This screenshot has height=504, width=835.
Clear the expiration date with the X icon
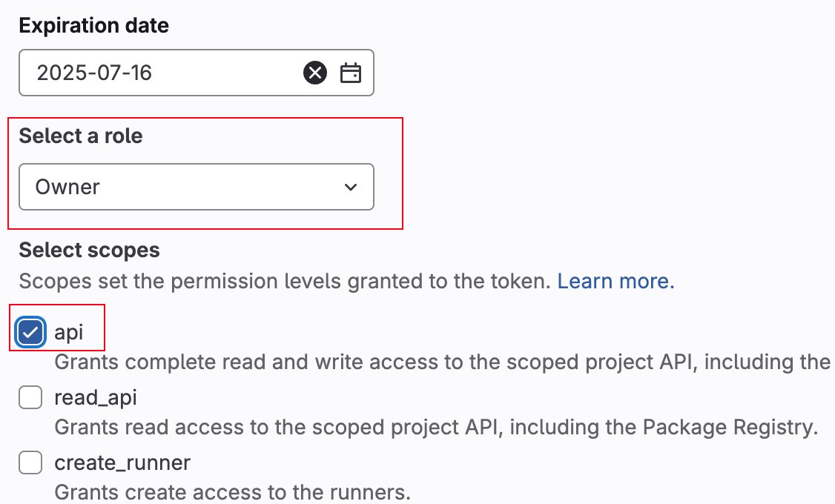[x=315, y=73]
